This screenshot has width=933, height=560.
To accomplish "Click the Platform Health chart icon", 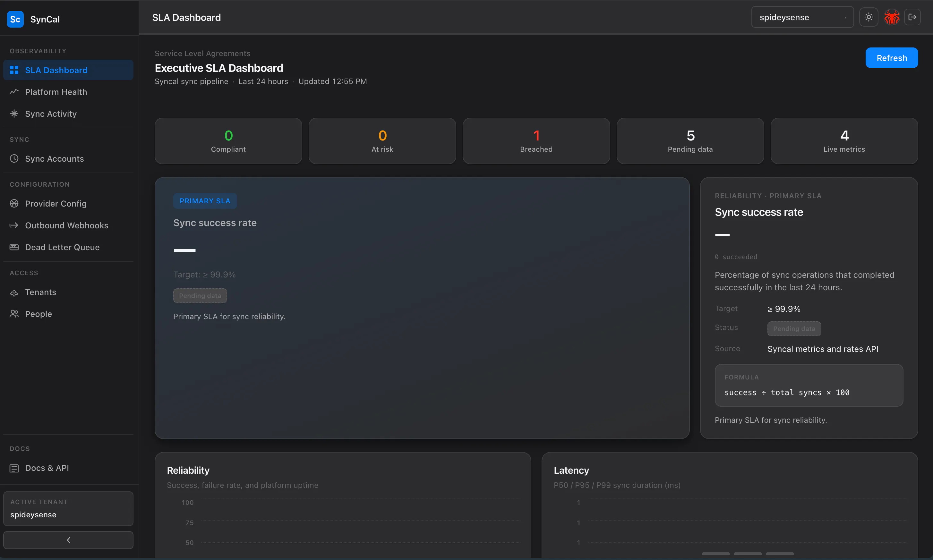I will (14, 92).
